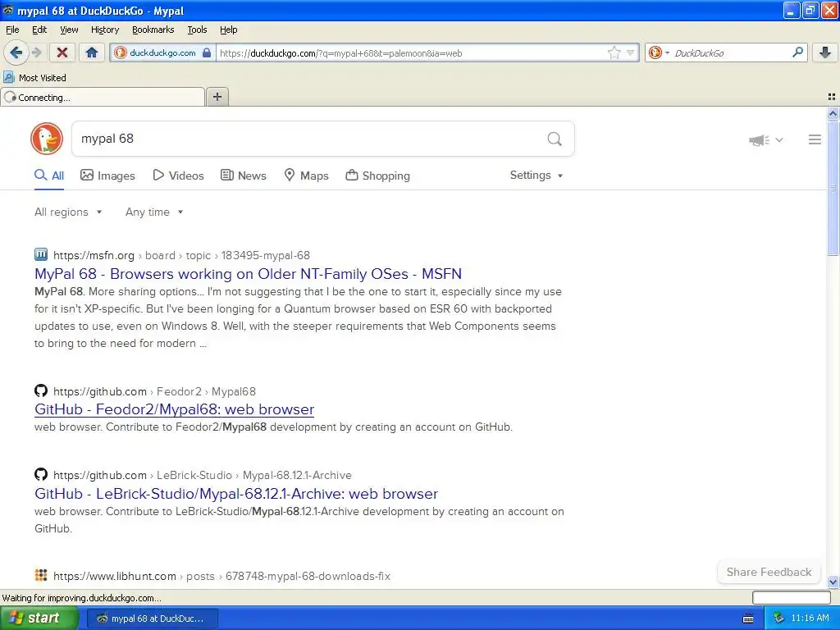Click the libhunt result favicon
The height and width of the screenshot is (630, 840).
pyautogui.click(x=41, y=575)
